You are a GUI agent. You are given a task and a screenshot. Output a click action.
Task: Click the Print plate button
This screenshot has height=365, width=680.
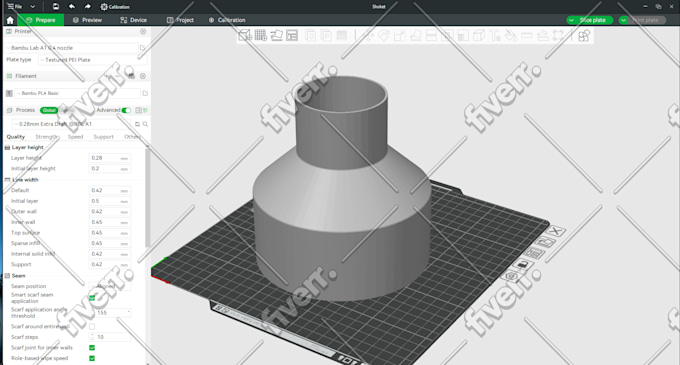[647, 20]
